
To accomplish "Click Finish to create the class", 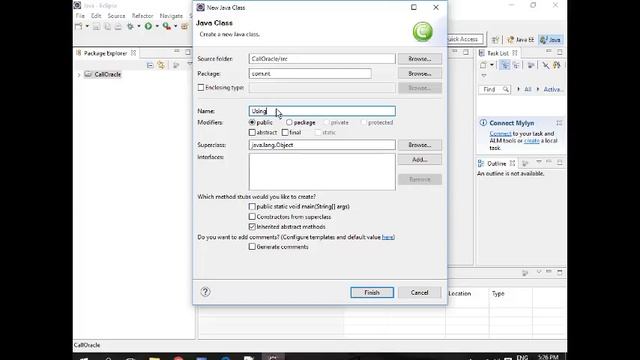I will point(372,293).
